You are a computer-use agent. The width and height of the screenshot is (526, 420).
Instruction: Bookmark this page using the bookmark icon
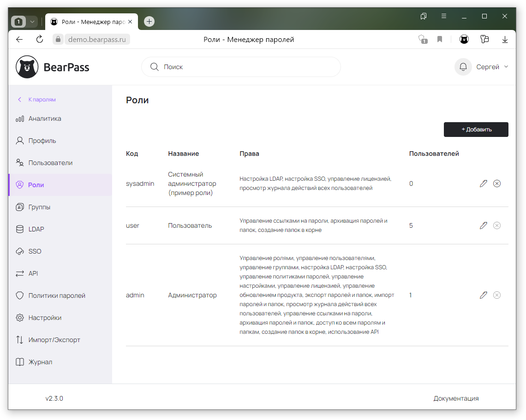pyautogui.click(x=440, y=40)
